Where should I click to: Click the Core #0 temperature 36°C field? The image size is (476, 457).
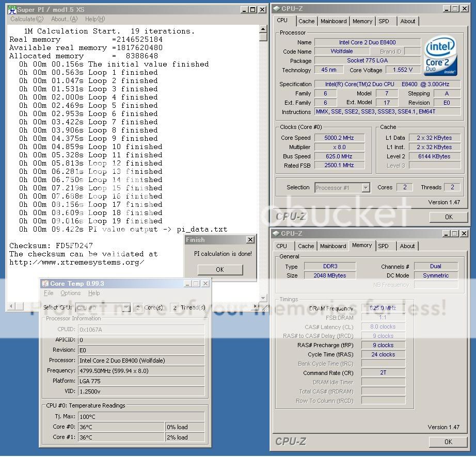point(121,427)
